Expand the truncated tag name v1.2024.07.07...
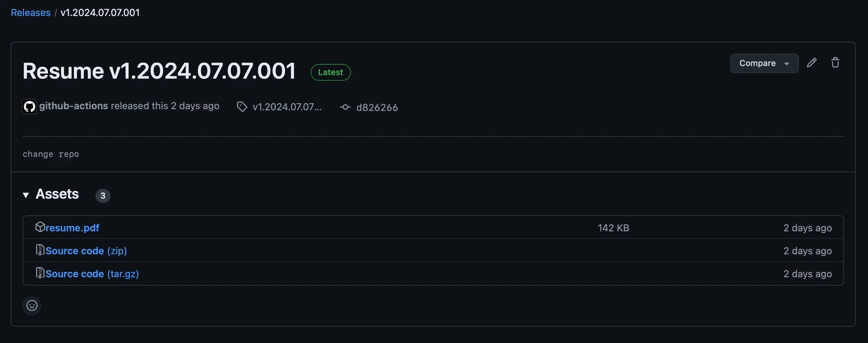 point(287,106)
